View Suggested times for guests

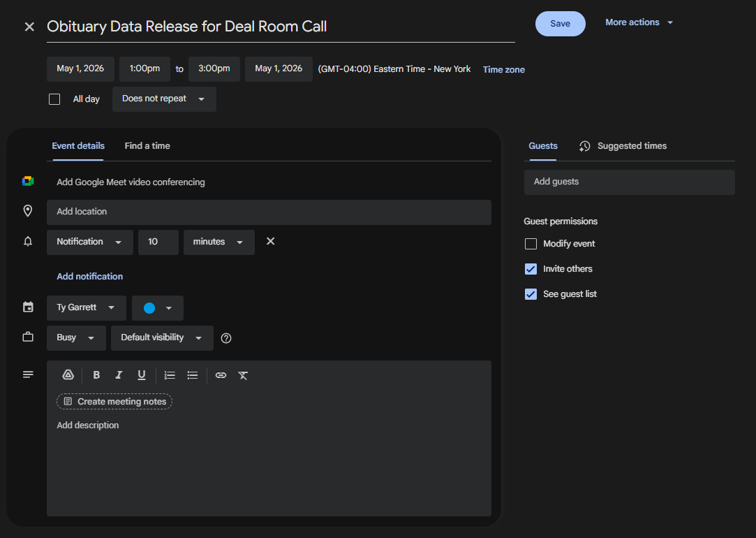coord(631,145)
